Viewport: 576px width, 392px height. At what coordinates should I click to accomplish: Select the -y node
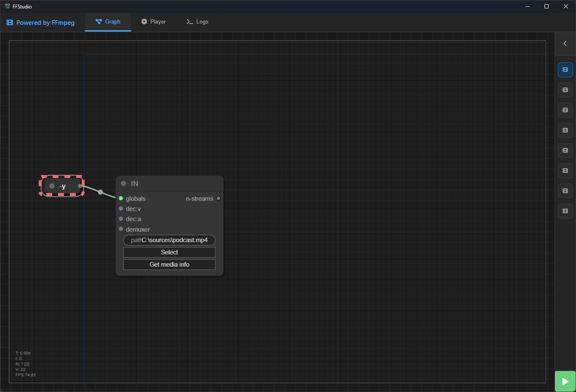[x=62, y=186]
